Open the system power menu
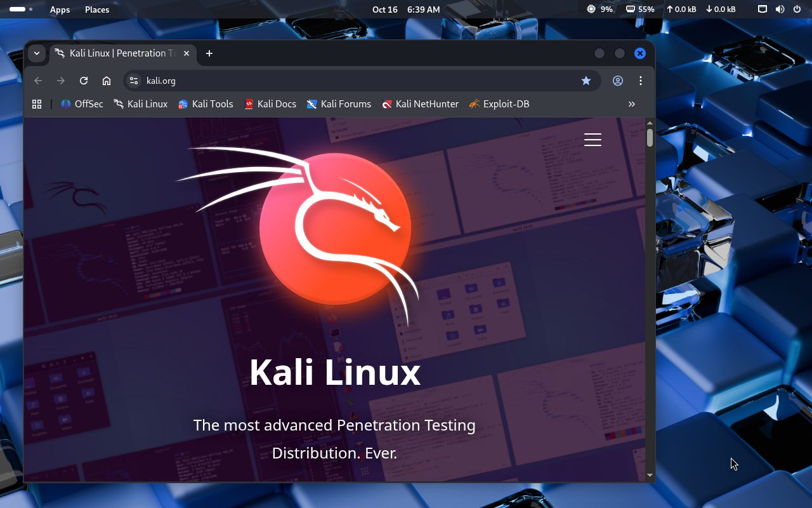 797,10
